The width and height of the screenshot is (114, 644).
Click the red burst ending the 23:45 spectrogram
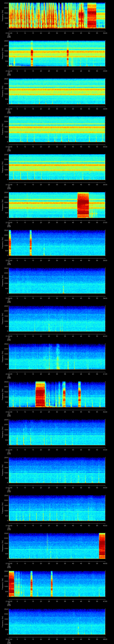[102, 546]
